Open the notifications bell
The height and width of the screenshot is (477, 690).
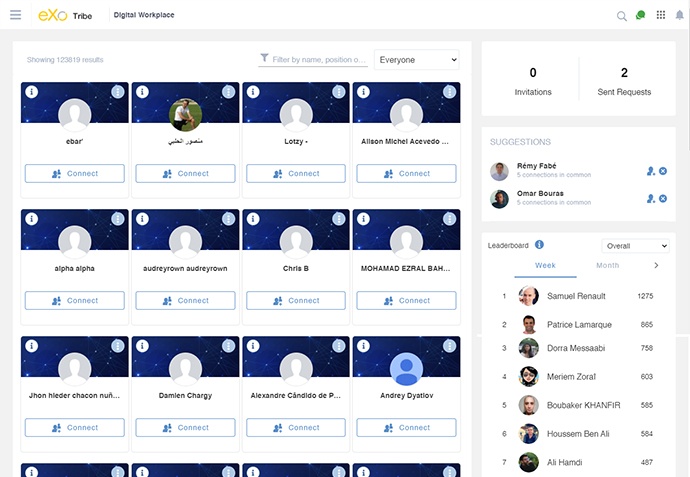[x=680, y=15]
